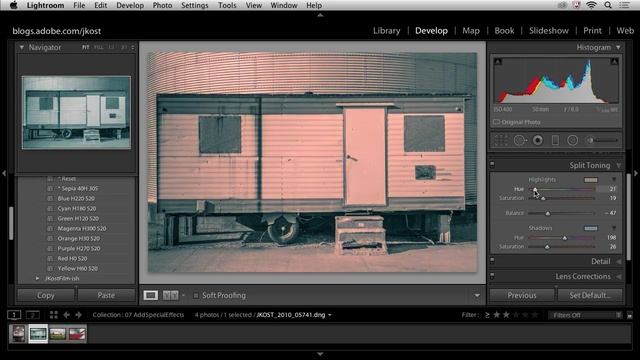Filter by one star rating
640x360 pixels.
point(497,315)
